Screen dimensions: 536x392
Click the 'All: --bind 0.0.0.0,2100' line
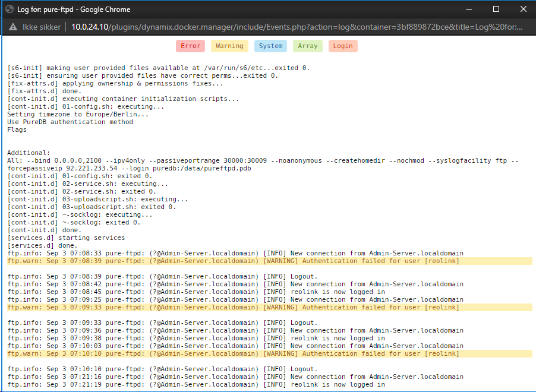coord(263,160)
